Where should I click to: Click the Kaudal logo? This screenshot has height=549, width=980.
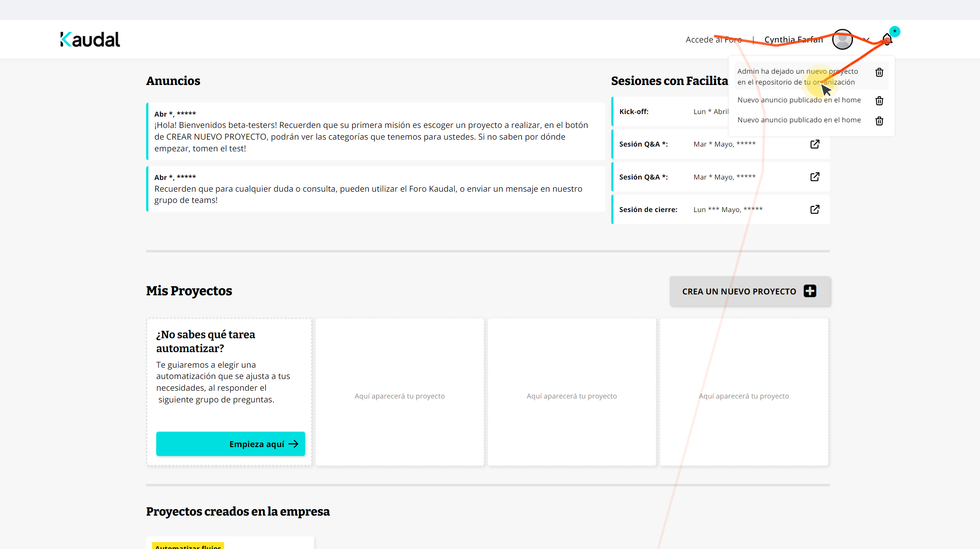[90, 39]
